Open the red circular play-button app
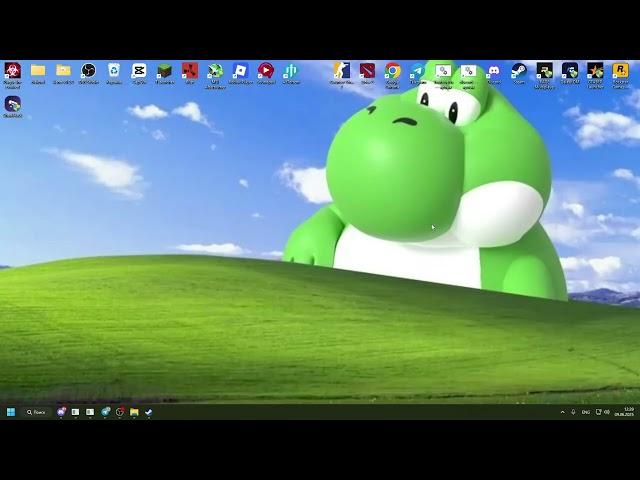The width and height of the screenshot is (640, 480). click(266, 71)
